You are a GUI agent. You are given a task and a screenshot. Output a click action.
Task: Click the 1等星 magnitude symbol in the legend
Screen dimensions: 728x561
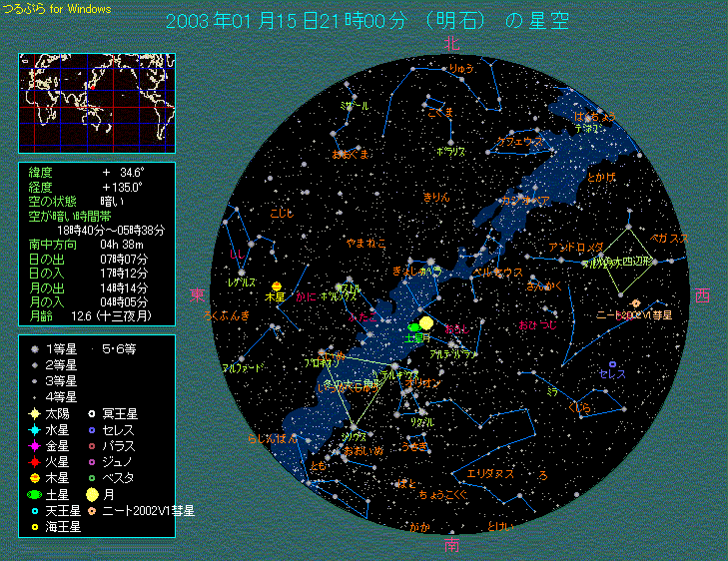[x=34, y=349]
